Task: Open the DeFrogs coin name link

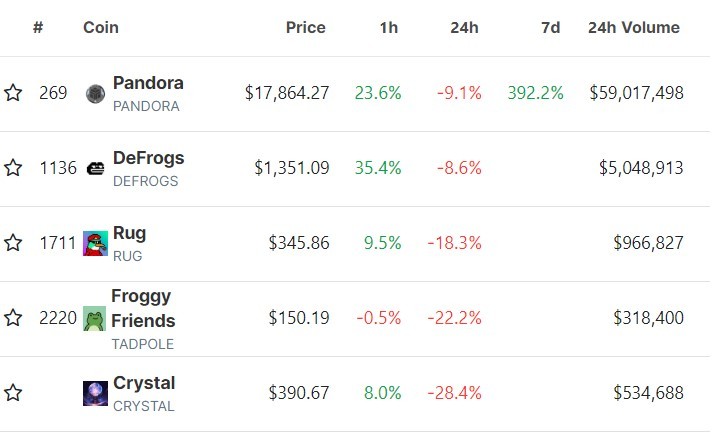Action: coord(148,158)
